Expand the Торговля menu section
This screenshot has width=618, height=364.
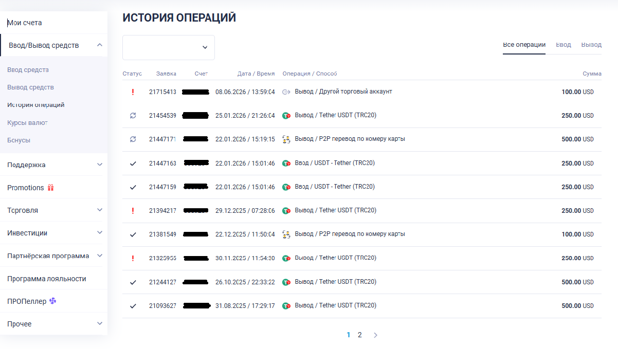100,210
